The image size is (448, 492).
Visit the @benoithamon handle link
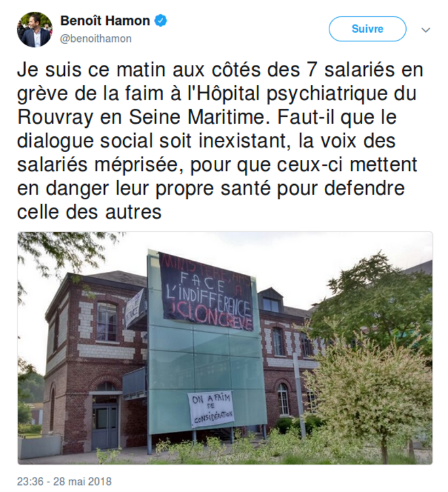point(96,39)
